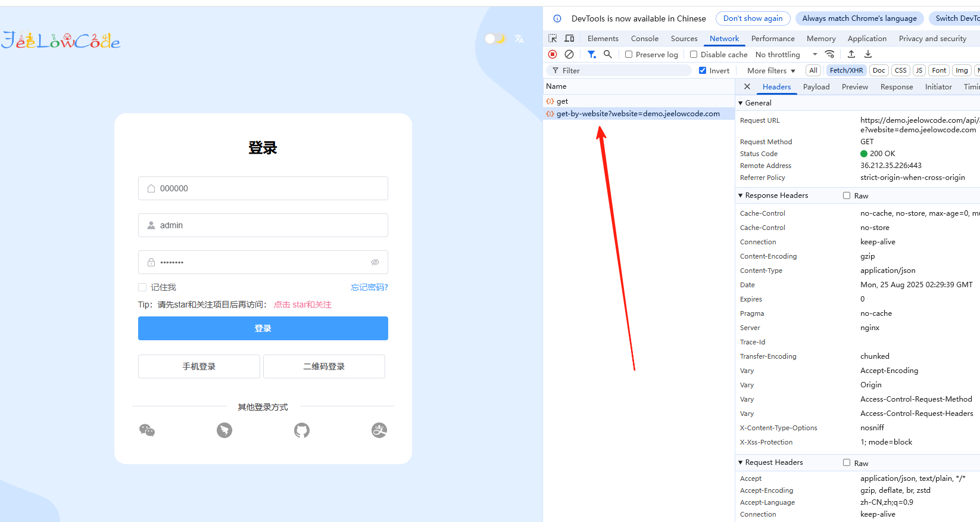
Task: Open the Sources panel
Action: point(684,38)
